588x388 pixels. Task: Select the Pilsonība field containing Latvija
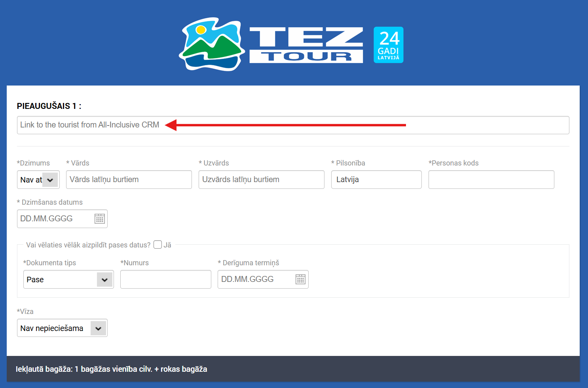pos(376,180)
